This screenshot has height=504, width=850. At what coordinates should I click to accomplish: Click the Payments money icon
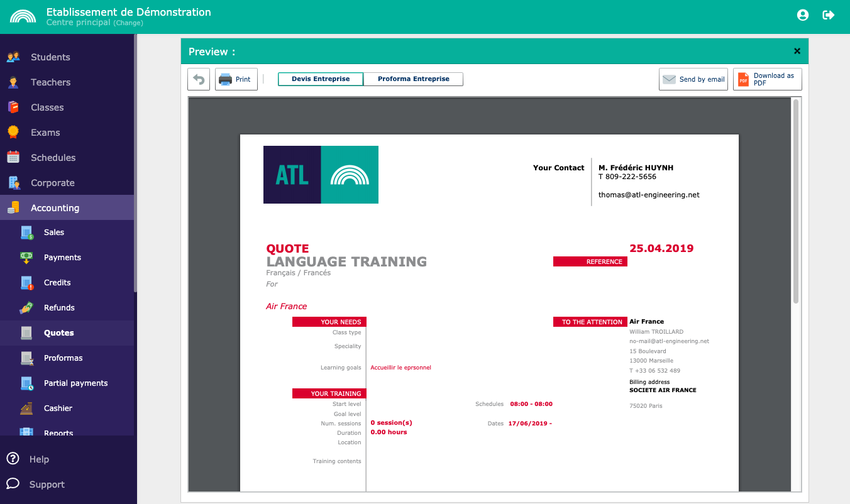pyautogui.click(x=26, y=258)
